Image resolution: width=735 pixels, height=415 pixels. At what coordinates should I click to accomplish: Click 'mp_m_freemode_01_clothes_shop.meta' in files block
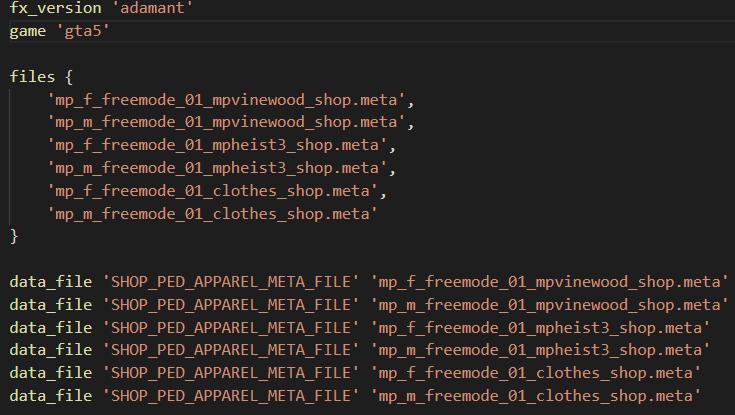click(212, 214)
